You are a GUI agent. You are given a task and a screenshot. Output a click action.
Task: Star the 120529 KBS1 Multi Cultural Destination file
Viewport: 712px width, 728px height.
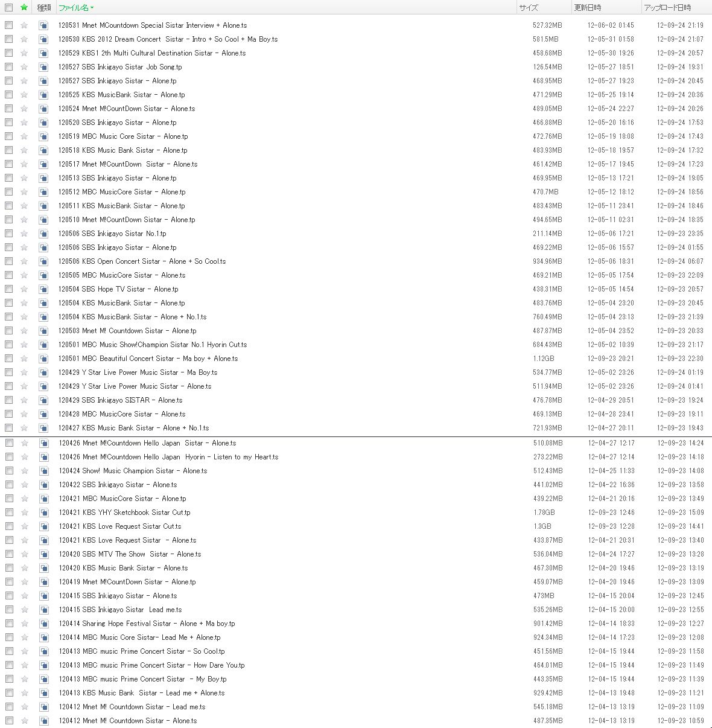click(24, 53)
